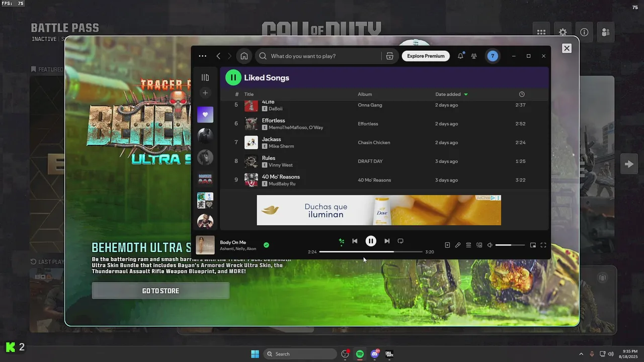Open the Body On Me track title
The width and height of the screenshot is (644, 362).
pyautogui.click(x=233, y=242)
